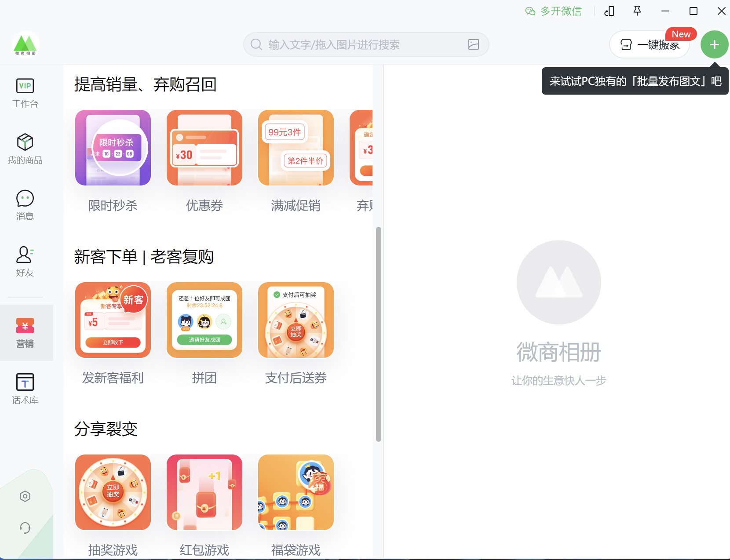The height and width of the screenshot is (560, 730).
Task: Click the image search icon in search bar
Action: click(474, 44)
